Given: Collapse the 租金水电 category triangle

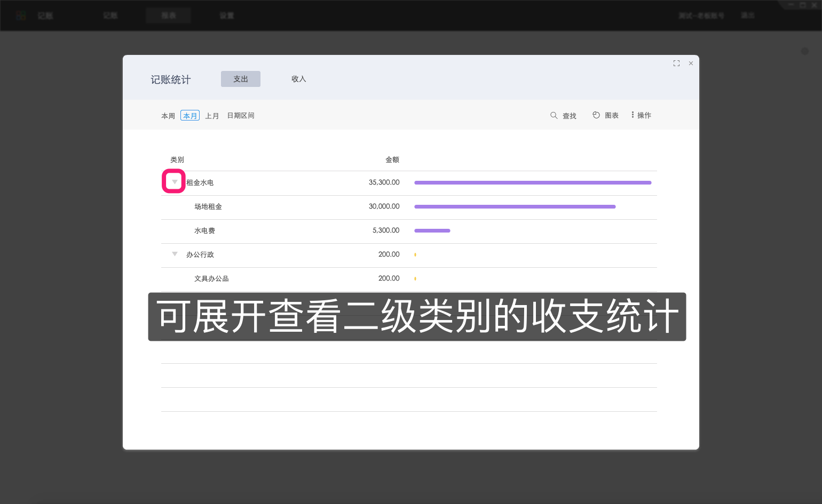Looking at the screenshot, I should click(x=175, y=182).
